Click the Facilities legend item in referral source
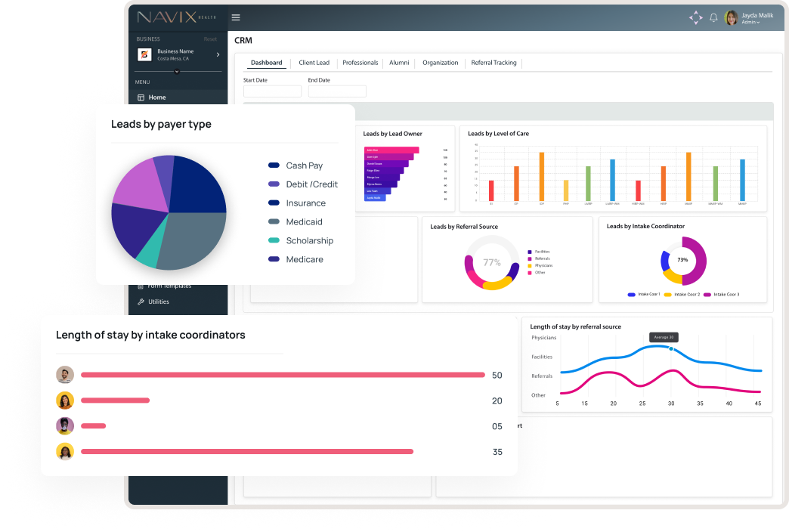The image size is (789, 532). tap(538, 252)
